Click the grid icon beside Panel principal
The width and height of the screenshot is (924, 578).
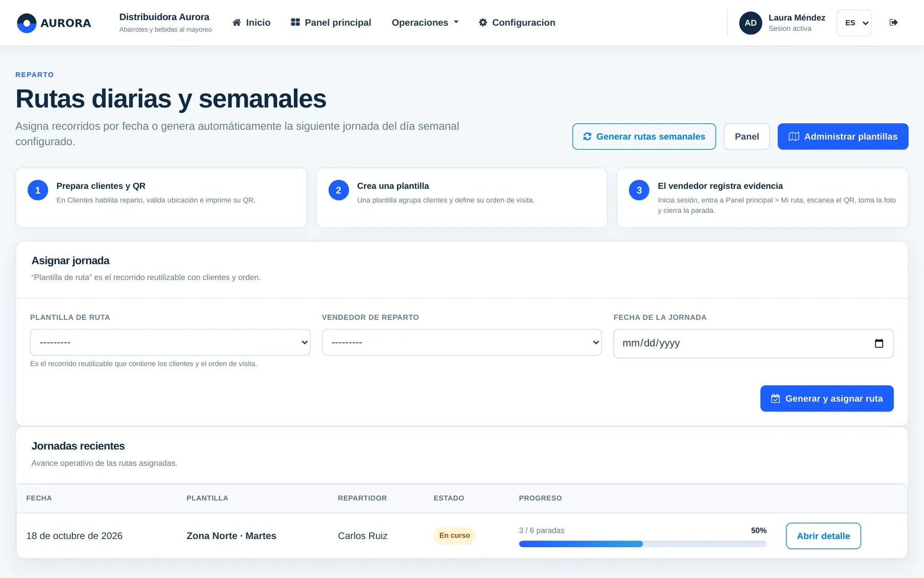(x=295, y=23)
